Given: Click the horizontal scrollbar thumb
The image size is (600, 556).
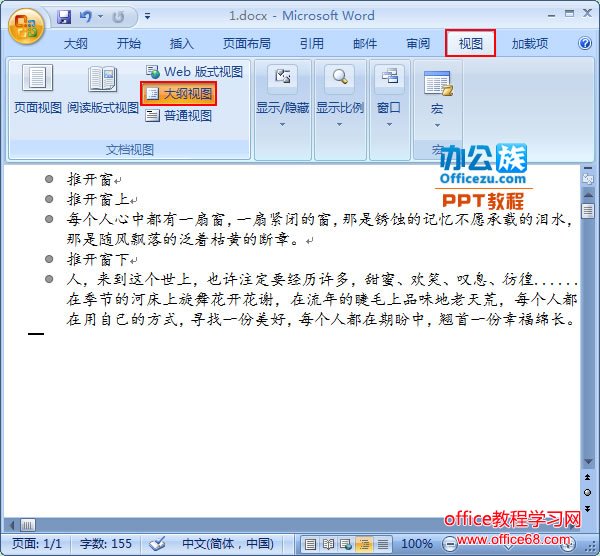Looking at the screenshot, I should pyautogui.click(x=27, y=525).
